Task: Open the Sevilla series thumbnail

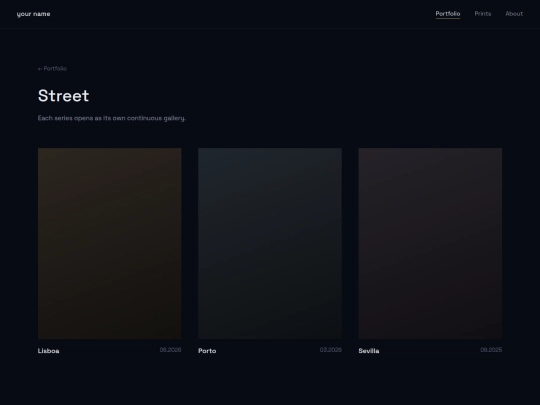Action: point(430,243)
